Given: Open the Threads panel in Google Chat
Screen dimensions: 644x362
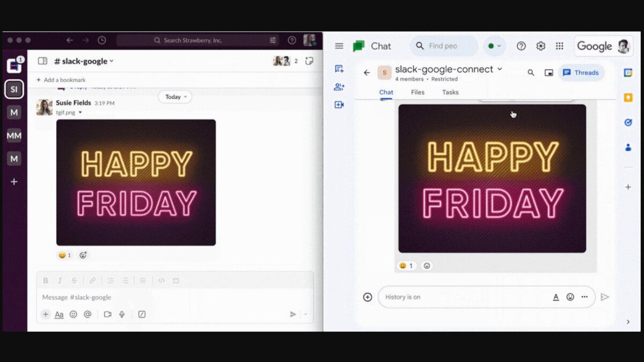Looking at the screenshot, I should (x=581, y=72).
